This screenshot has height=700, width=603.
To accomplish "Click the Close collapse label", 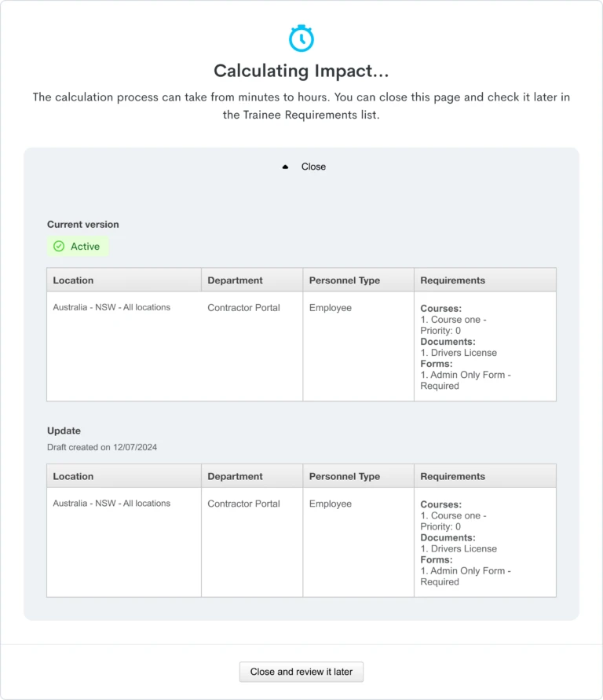I will (313, 167).
